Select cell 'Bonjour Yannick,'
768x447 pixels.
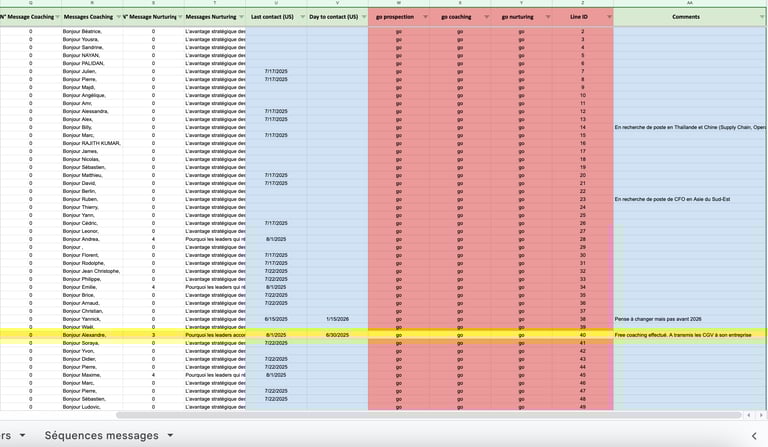92,319
